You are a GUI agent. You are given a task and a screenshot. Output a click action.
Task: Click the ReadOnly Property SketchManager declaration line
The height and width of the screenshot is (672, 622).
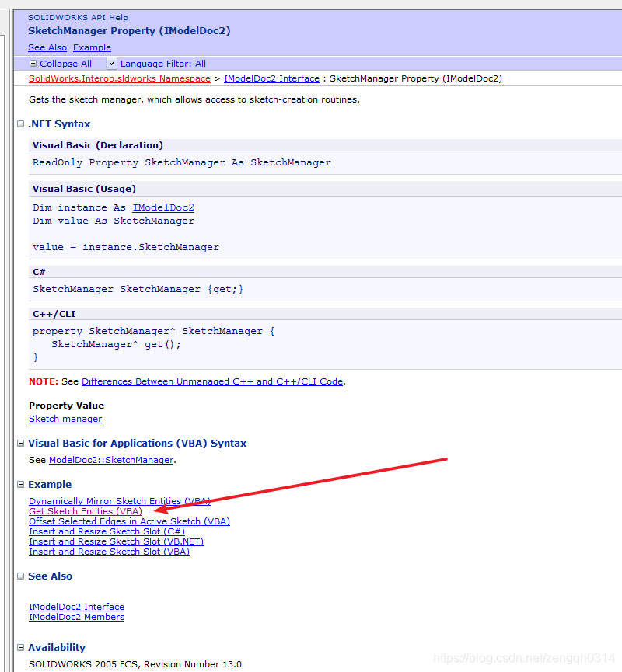pos(182,163)
